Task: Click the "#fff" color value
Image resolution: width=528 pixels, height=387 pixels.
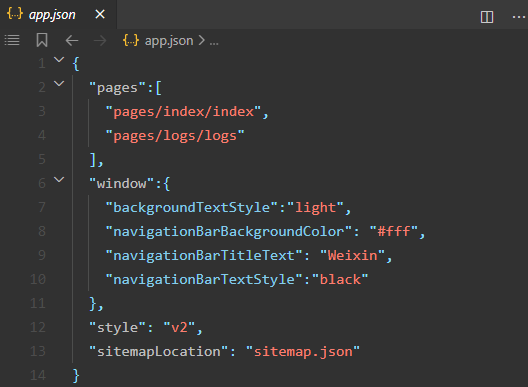Action: [394, 231]
